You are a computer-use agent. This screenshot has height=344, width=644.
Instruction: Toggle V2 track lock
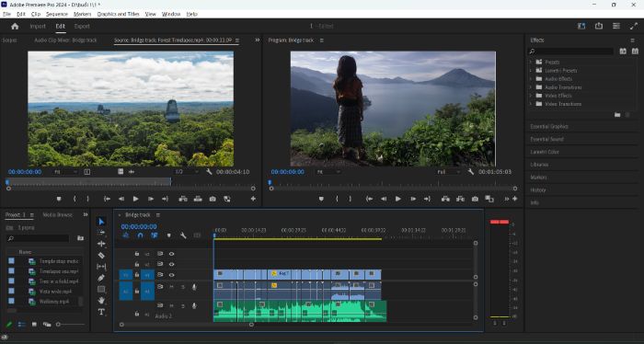pos(137,264)
